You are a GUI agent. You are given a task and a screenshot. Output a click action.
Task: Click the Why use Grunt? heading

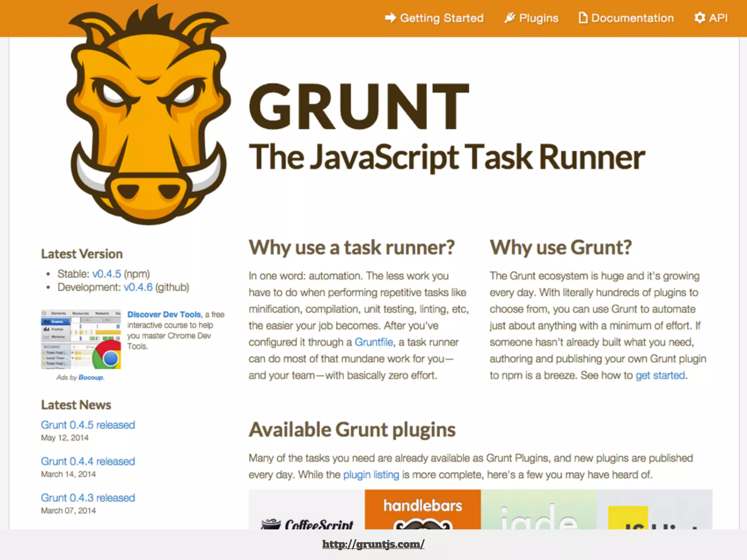[561, 248]
